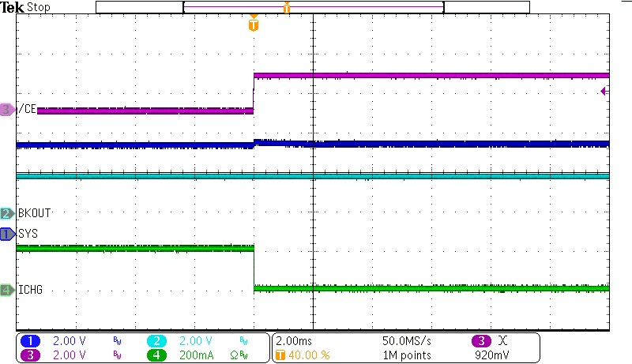Click the orange trigger position T marker
Image resolution: width=632 pixels, height=364 pixels.
253,25
